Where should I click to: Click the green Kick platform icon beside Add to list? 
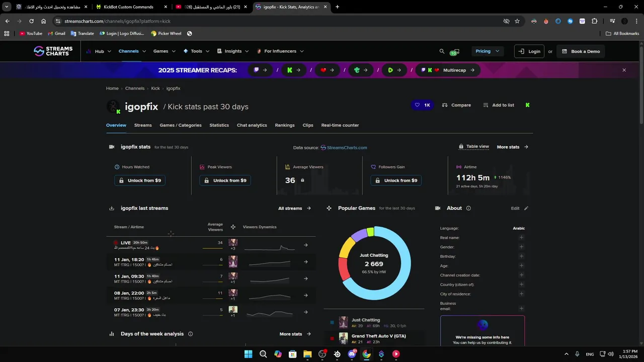(x=527, y=105)
